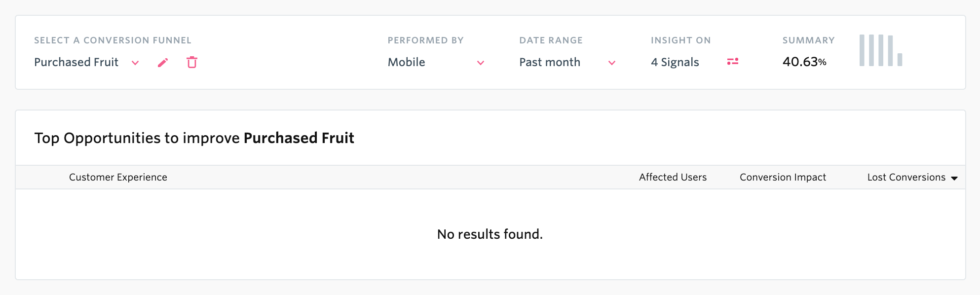Click the Lost Conversions sort arrow

954,178
